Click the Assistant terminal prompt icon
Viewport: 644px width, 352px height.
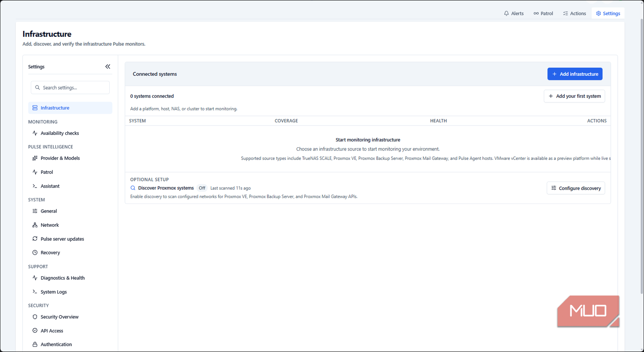[35, 186]
